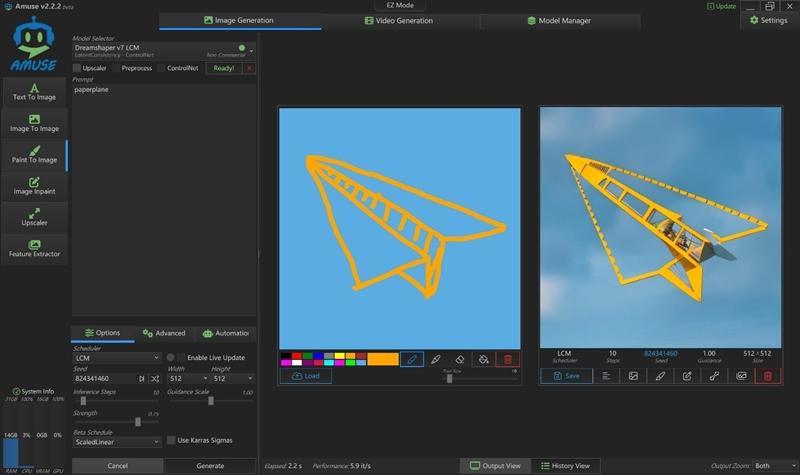This screenshot has width=800, height=475.
Task: Check the Use Karras Sigmas box
Action: tap(171, 440)
